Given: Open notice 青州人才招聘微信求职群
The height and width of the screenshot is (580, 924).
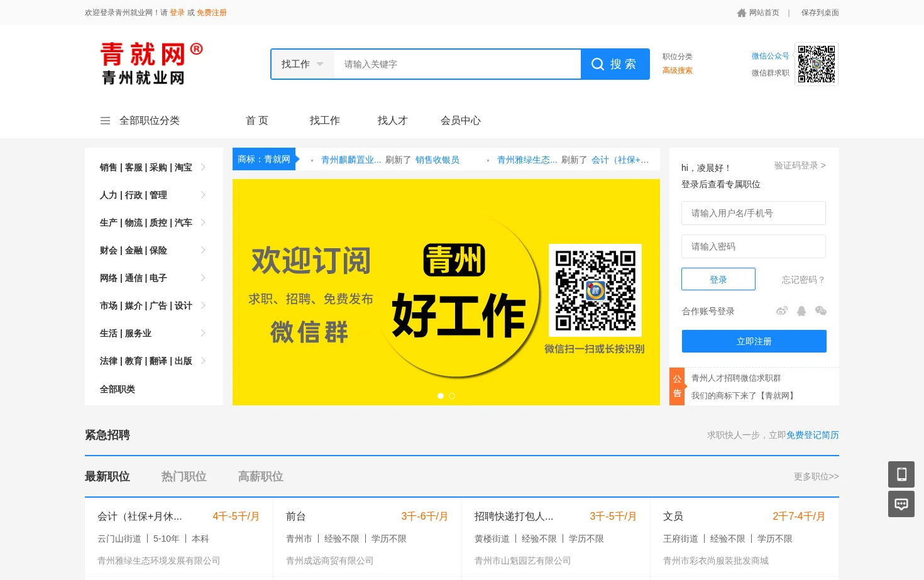Looking at the screenshot, I should pyautogui.click(x=736, y=378).
